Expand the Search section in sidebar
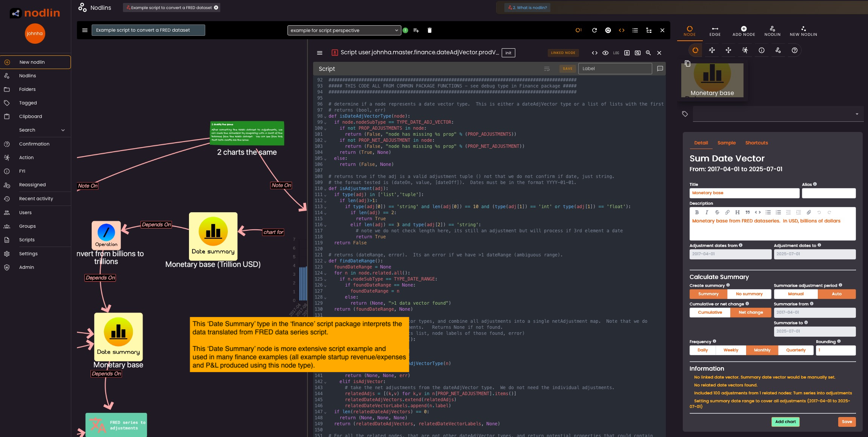This screenshot has width=868, height=437. point(63,130)
